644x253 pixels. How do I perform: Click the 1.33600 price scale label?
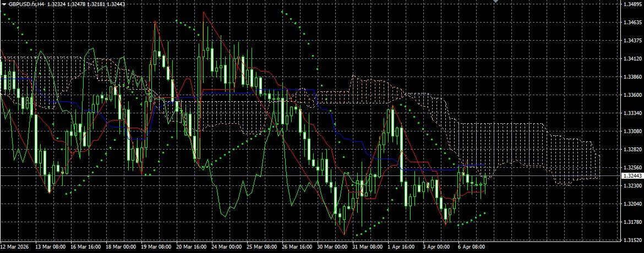tap(632, 95)
